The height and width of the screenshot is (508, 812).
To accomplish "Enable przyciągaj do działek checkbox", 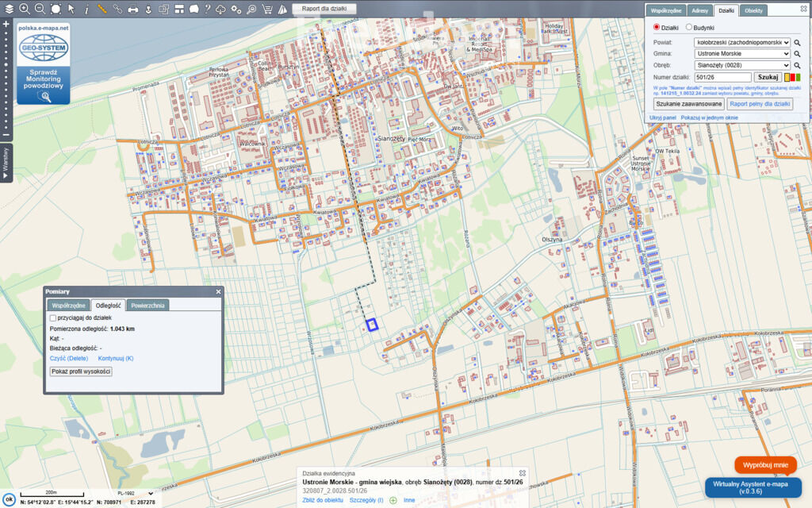I will pyautogui.click(x=53, y=317).
